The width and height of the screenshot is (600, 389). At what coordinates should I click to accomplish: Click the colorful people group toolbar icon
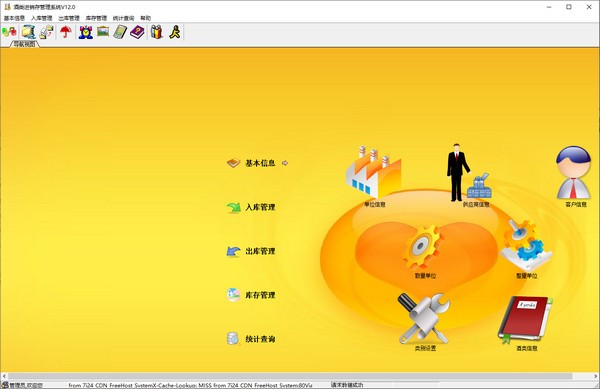tap(157, 32)
